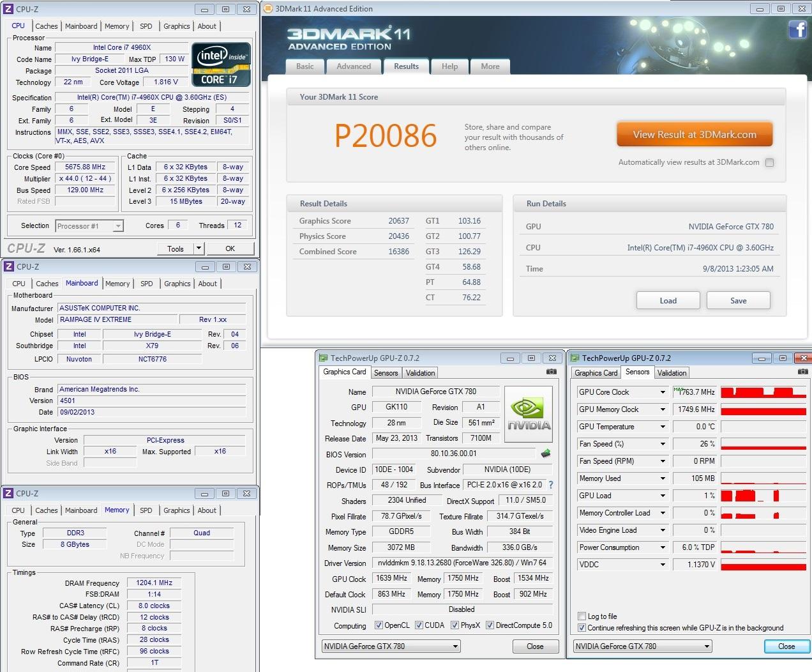Expand the VDDC sensor dropdown

(x=663, y=565)
